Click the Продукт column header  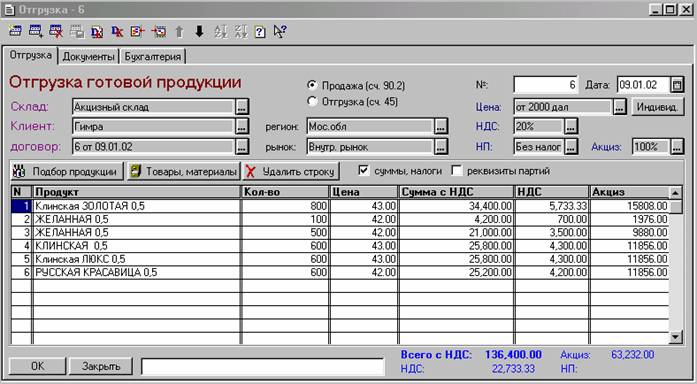[136, 192]
